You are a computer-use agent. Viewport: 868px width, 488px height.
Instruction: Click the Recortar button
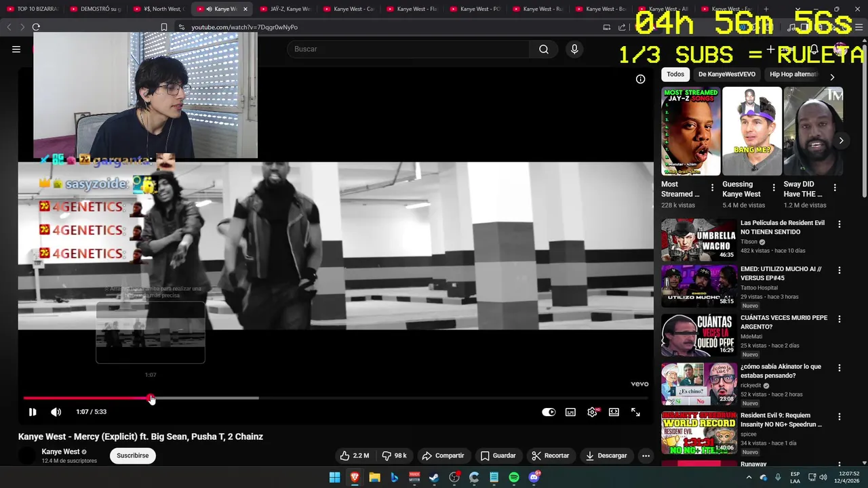tap(551, 455)
